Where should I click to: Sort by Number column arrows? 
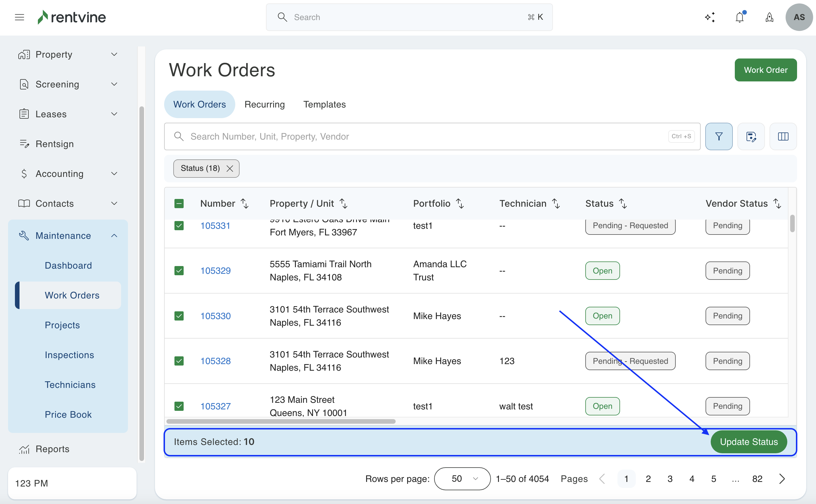pyautogui.click(x=244, y=203)
